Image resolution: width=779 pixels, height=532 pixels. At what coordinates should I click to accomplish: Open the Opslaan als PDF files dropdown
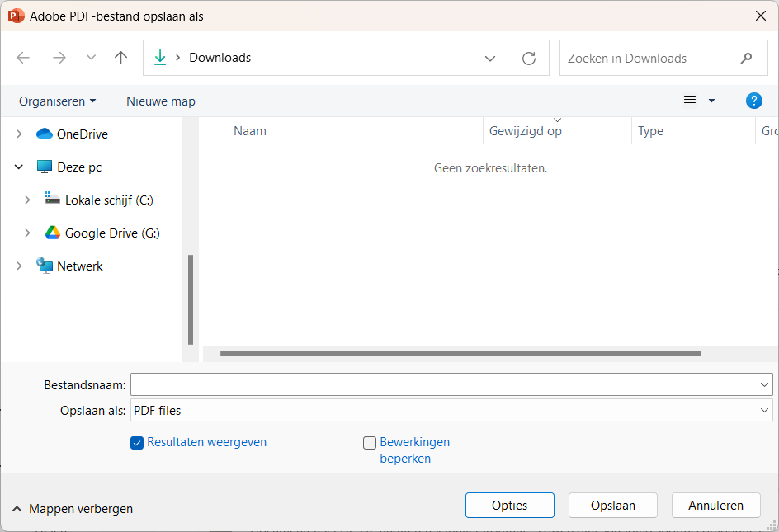click(451, 410)
